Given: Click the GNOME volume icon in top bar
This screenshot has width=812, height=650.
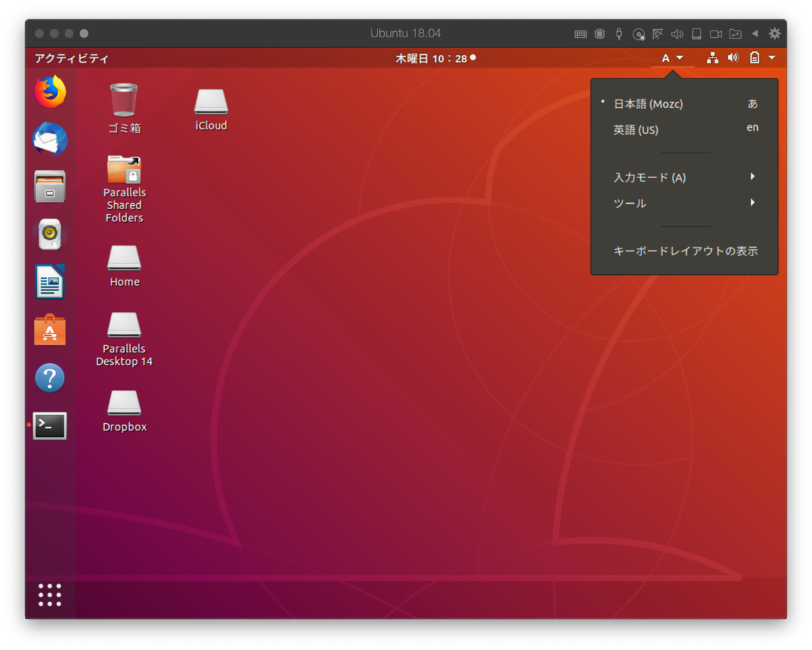Looking at the screenshot, I should click(733, 58).
